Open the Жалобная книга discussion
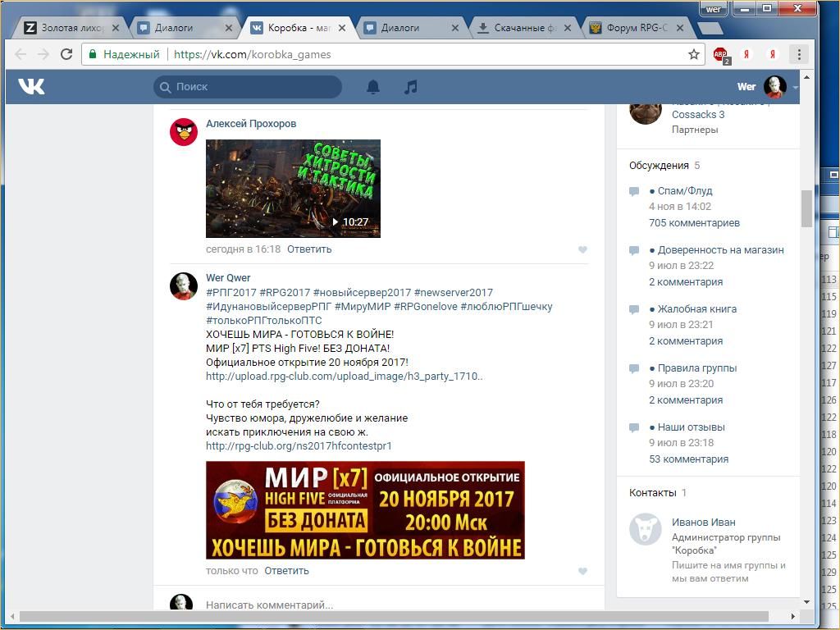The width and height of the screenshot is (840, 630). (x=697, y=308)
